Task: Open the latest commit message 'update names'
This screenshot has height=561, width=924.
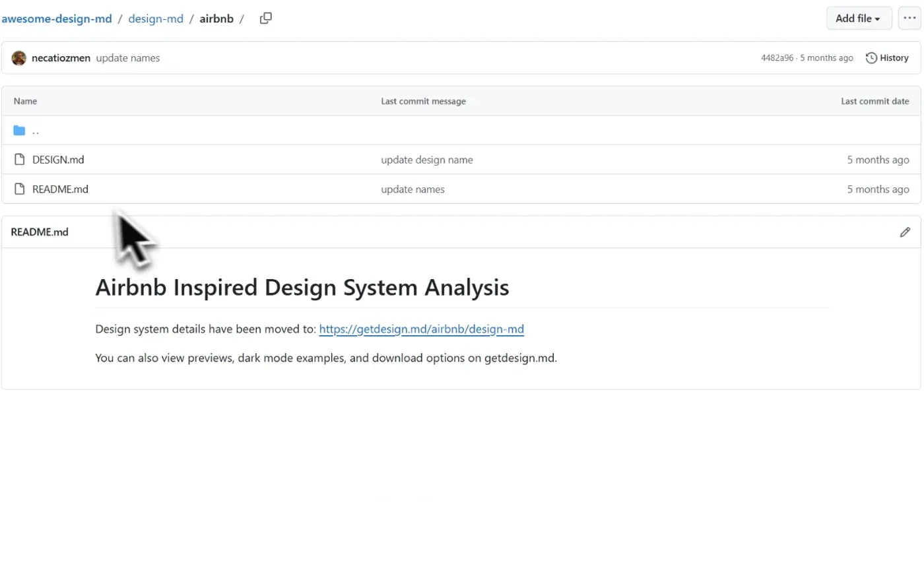Action: [x=128, y=58]
